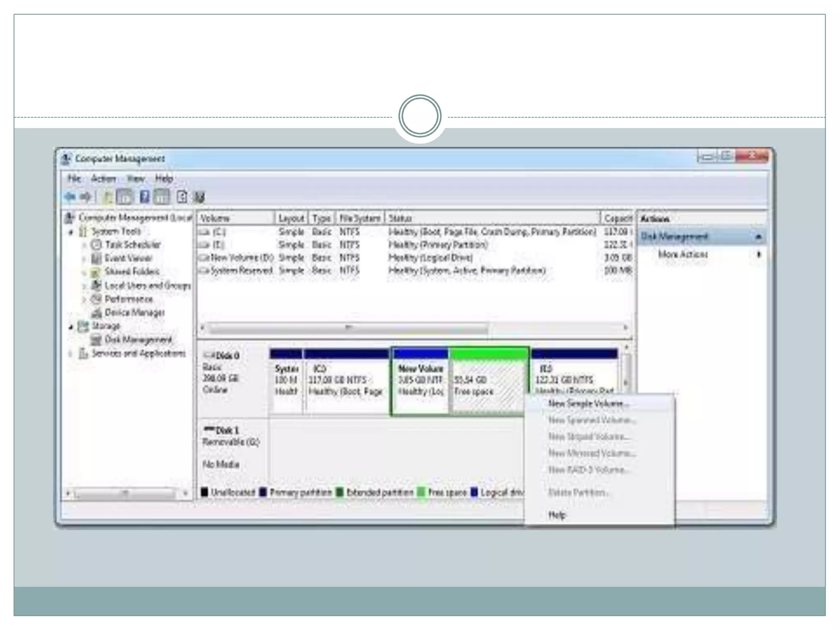
Task: Click More Actions in the Actions pane
Action: pos(682,254)
